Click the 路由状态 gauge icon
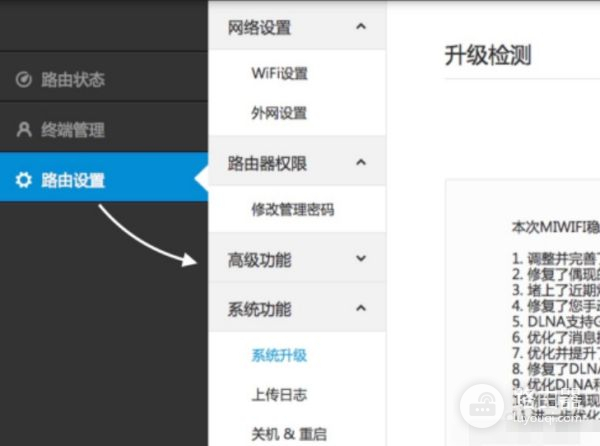Image resolution: width=600 pixels, height=446 pixels. click(23, 80)
